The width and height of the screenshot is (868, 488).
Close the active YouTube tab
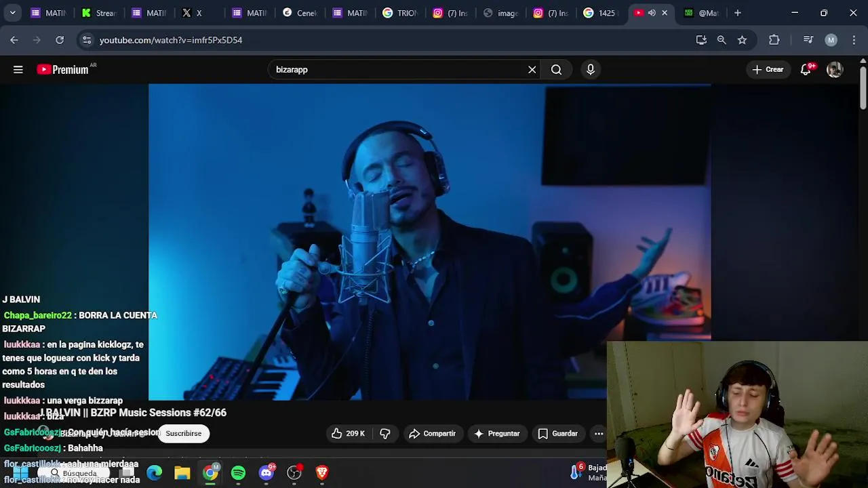pyautogui.click(x=665, y=13)
